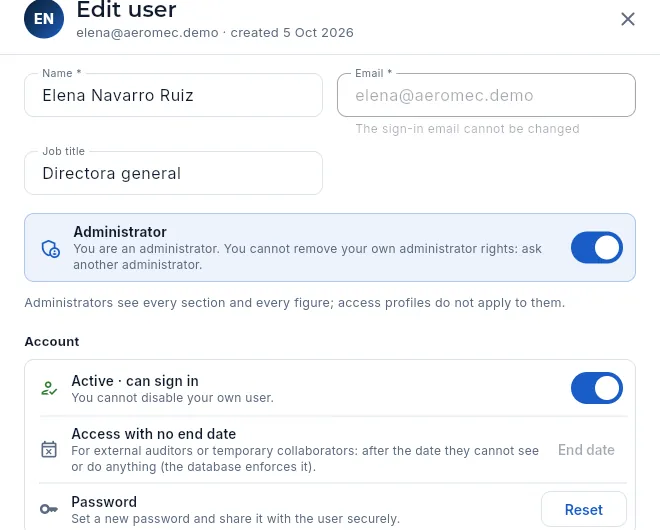Edit the Name field
The image size is (660, 530).
(173, 95)
